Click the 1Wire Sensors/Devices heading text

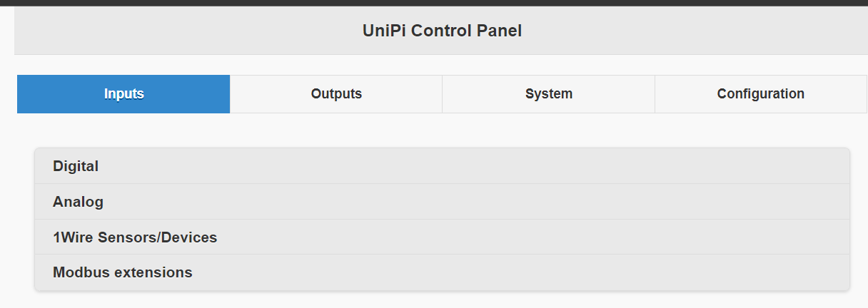(135, 237)
